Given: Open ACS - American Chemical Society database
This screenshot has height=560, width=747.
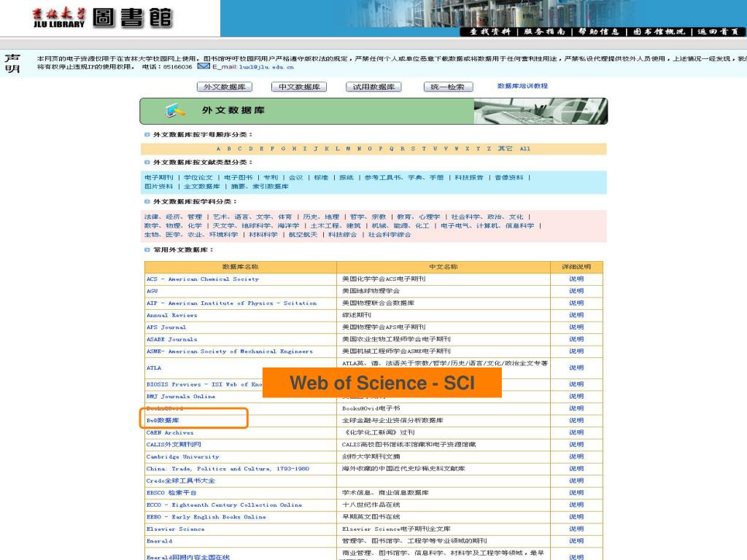Looking at the screenshot, I should click(x=203, y=279).
